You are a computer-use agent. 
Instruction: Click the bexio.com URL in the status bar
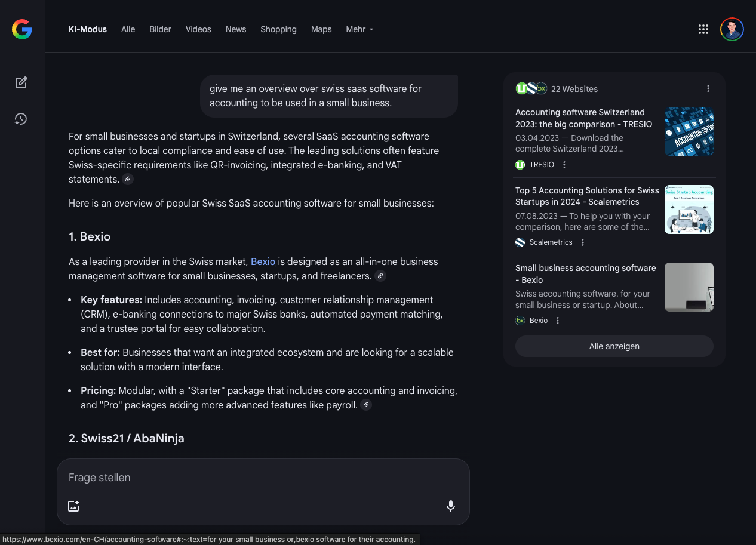[x=208, y=540]
